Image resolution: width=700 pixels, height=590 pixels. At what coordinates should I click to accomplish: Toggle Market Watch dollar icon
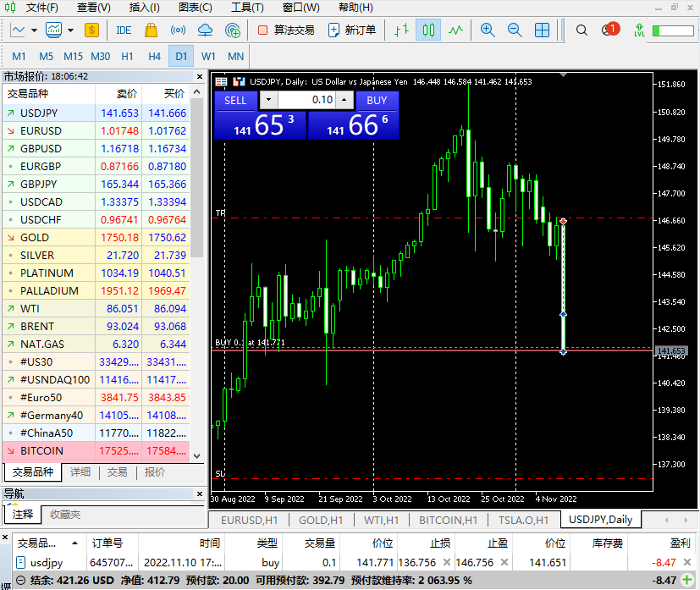pyautogui.click(x=91, y=30)
